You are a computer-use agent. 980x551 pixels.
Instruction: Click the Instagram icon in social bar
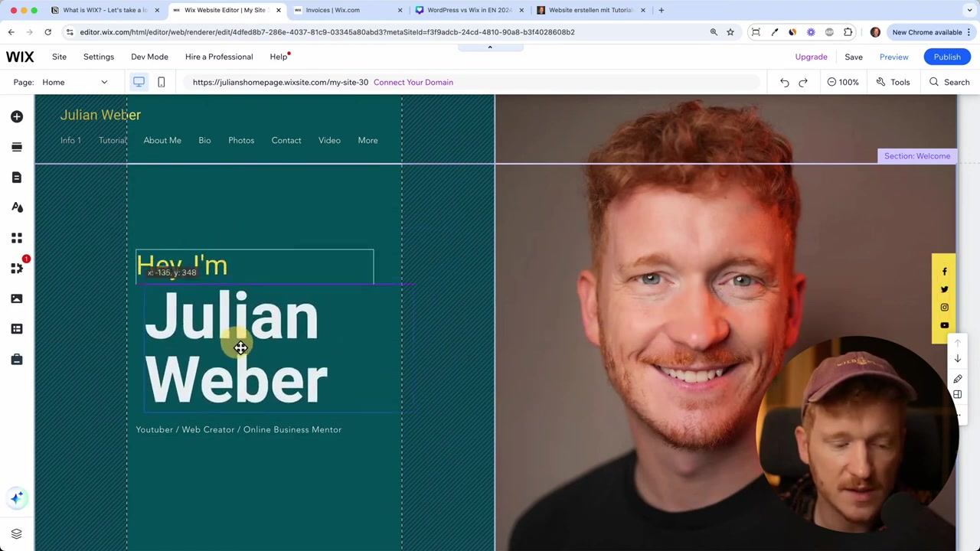pyautogui.click(x=944, y=308)
